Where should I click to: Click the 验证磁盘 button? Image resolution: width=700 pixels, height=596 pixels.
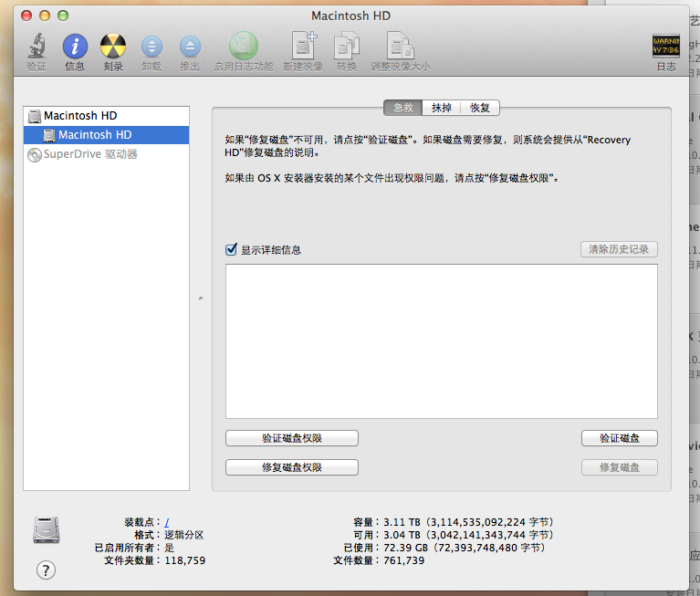click(x=619, y=438)
